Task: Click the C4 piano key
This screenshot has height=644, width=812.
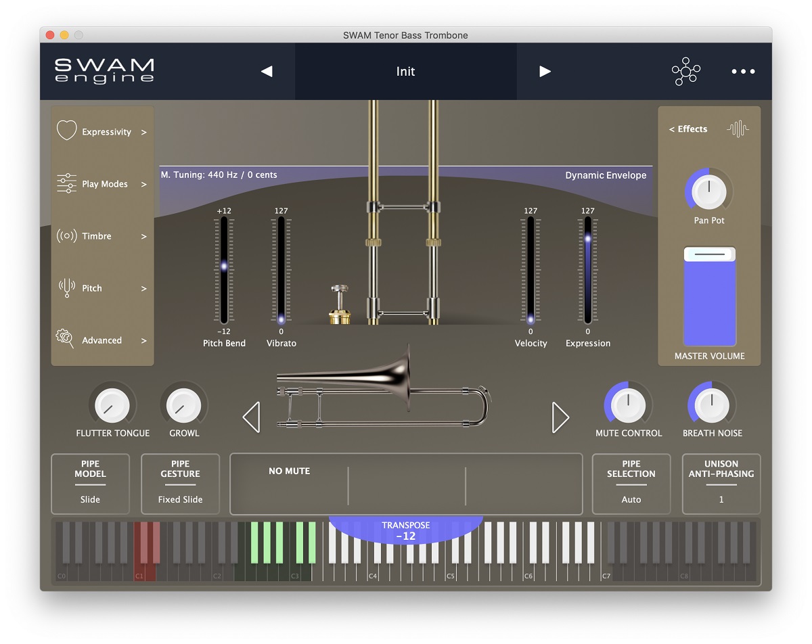Action: (x=373, y=572)
